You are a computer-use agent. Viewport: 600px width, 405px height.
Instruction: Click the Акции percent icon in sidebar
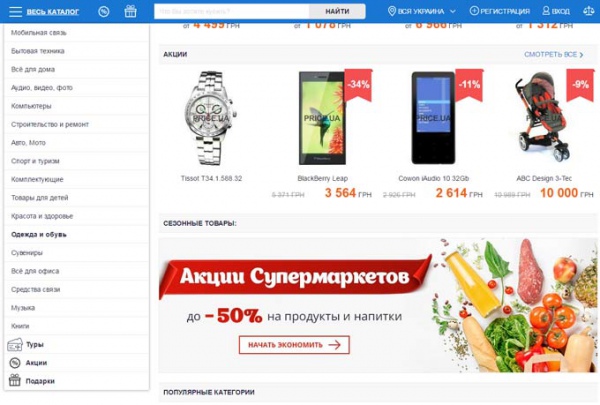[15, 363]
